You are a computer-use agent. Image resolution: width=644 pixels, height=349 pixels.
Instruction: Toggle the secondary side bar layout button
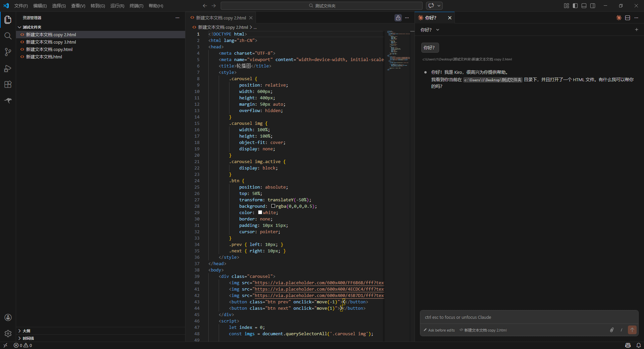tap(593, 6)
